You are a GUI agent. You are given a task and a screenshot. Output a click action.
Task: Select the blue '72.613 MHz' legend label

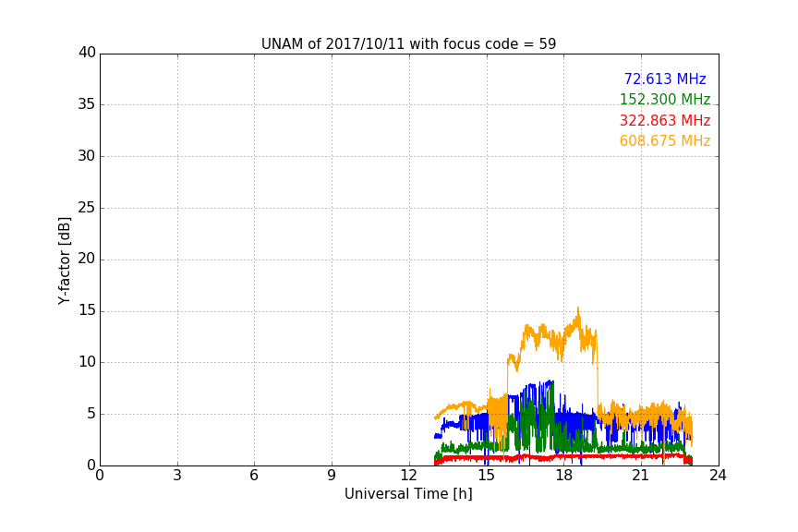665,79
